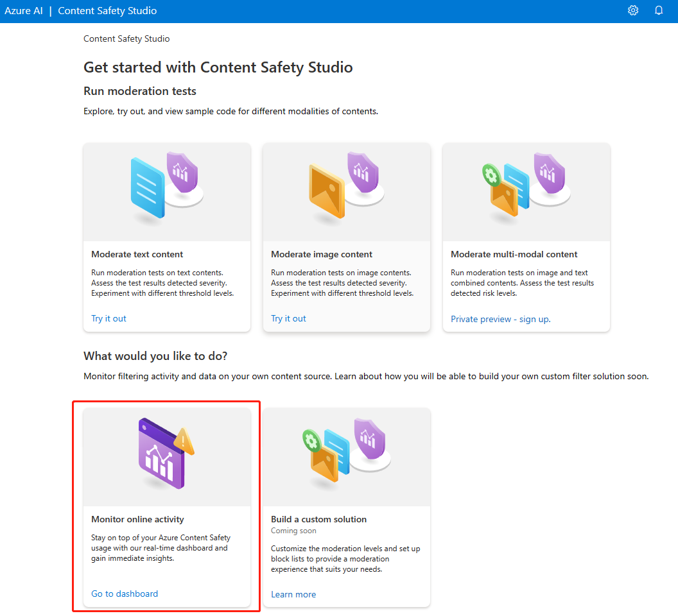678x616 pixels.
Task: Select the Build a custom solution card title
Action: 318,519
